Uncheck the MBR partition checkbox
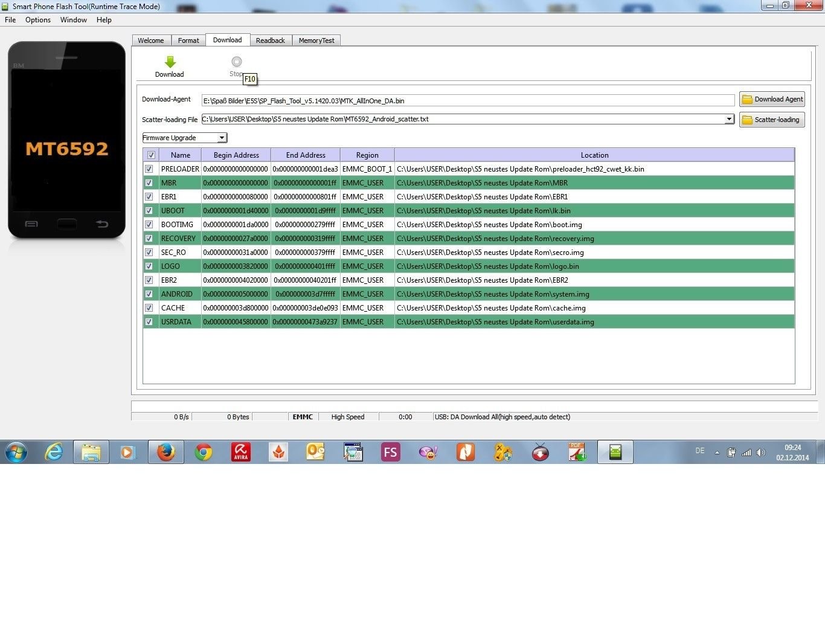The width and height of the screenshot is (825, 644). [x=149, y=183]
